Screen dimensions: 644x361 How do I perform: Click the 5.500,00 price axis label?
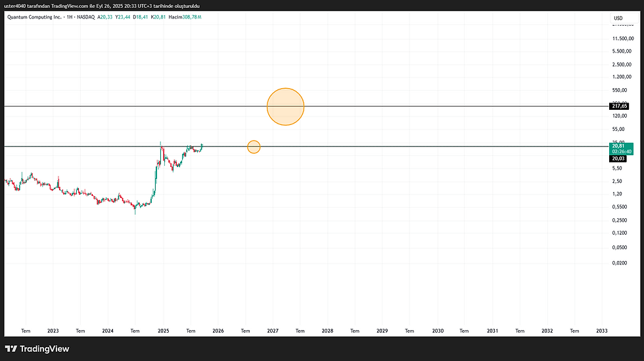pos(622,51)
